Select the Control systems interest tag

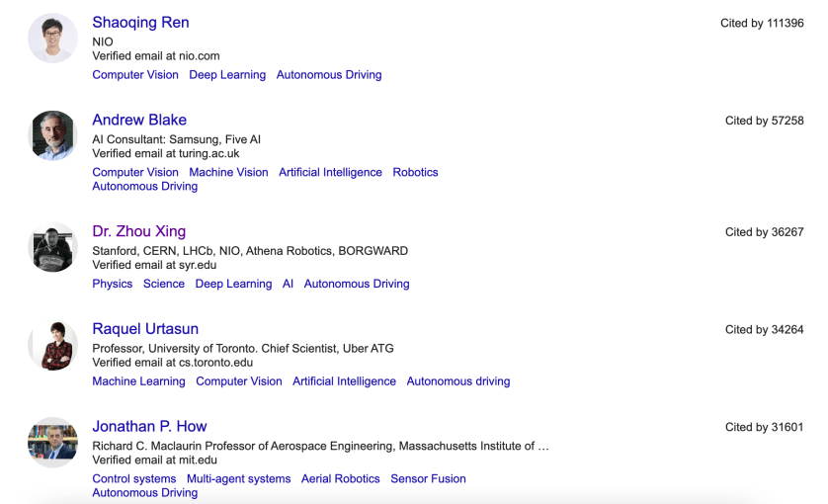coord(134,478)
